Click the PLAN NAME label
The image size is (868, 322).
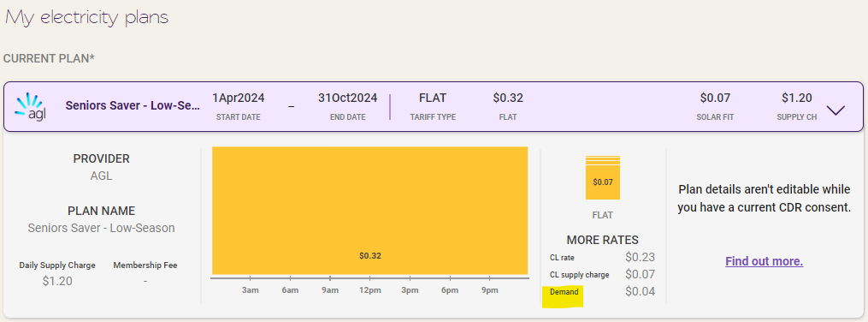101,212
